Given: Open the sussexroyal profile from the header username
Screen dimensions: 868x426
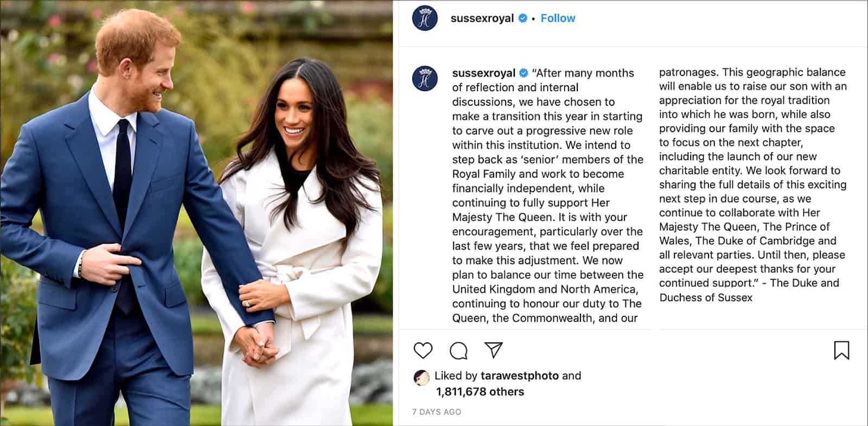Looking at the screenshot, I should [x=482, y=18].
